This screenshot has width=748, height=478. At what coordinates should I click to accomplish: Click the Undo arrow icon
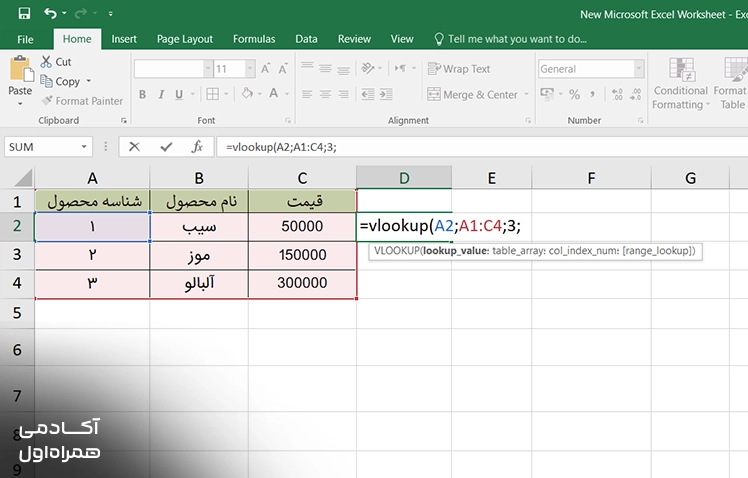pyautogui.click(x=50, y=13)
